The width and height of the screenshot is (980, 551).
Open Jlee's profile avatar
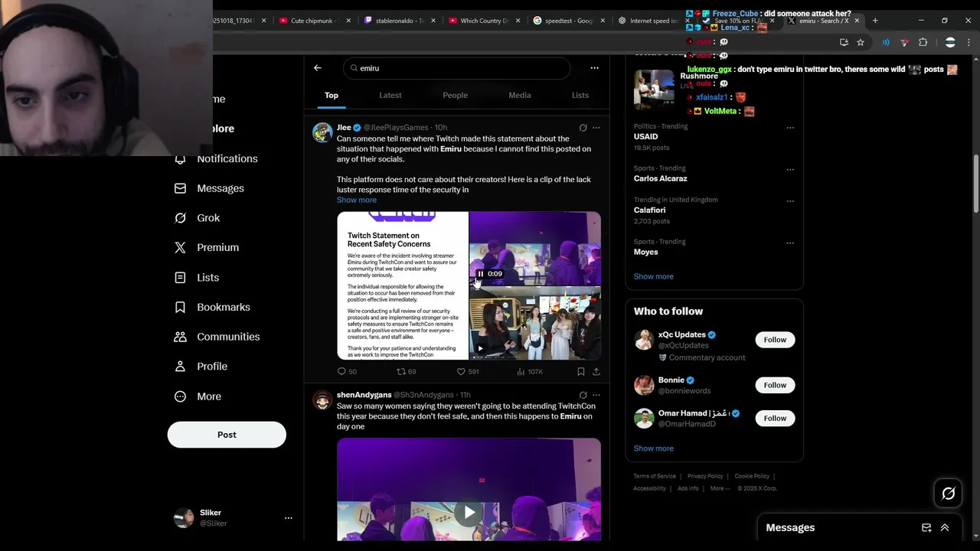point(322,132)
